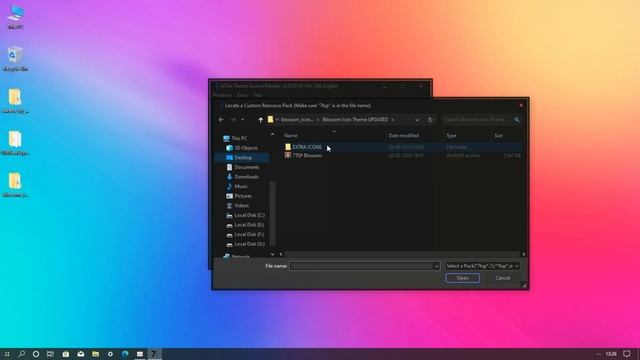This screenshot has width=640, height=360.
Task: Open Task View on taskbar
Action: click(50, 354)
